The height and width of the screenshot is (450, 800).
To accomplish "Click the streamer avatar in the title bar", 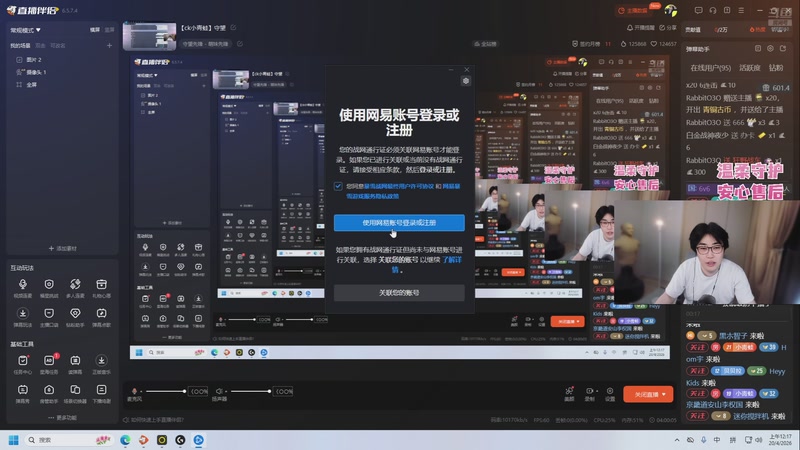I will [670, 10].
